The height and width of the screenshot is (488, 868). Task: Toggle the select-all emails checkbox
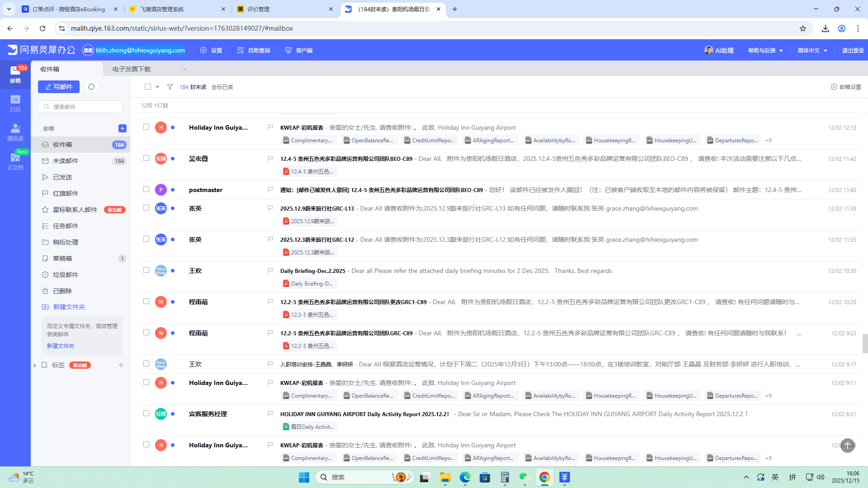(148, 87)
